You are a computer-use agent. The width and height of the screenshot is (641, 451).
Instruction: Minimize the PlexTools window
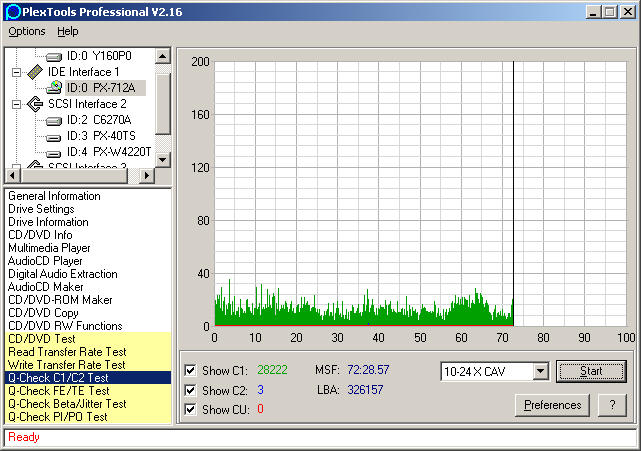click(592, 12)
